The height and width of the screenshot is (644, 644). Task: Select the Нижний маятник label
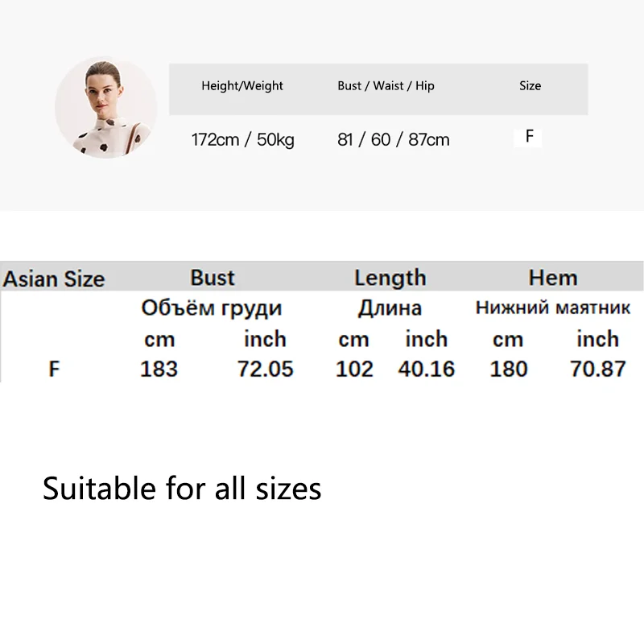point(553,308)
